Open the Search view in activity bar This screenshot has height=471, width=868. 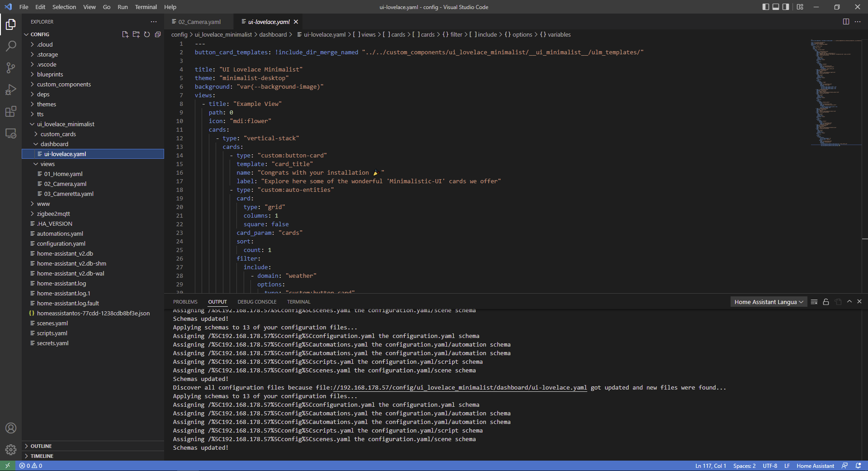click(11, 46)
